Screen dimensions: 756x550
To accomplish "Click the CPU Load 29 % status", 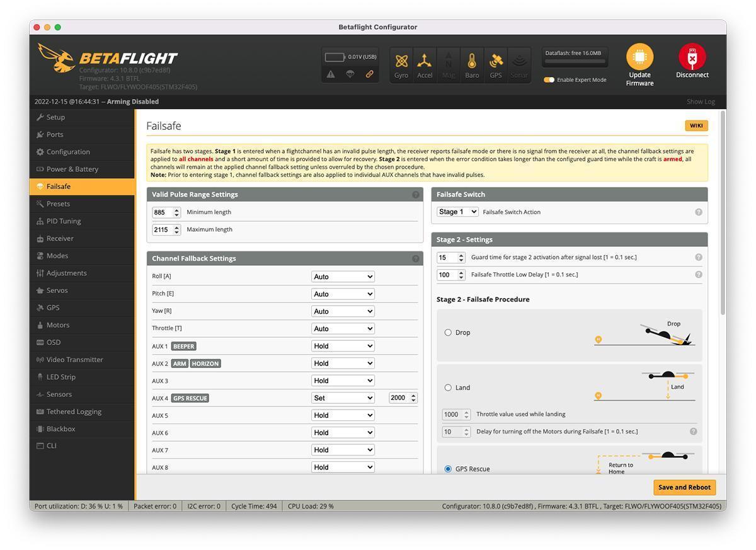I will coord(311,506).
